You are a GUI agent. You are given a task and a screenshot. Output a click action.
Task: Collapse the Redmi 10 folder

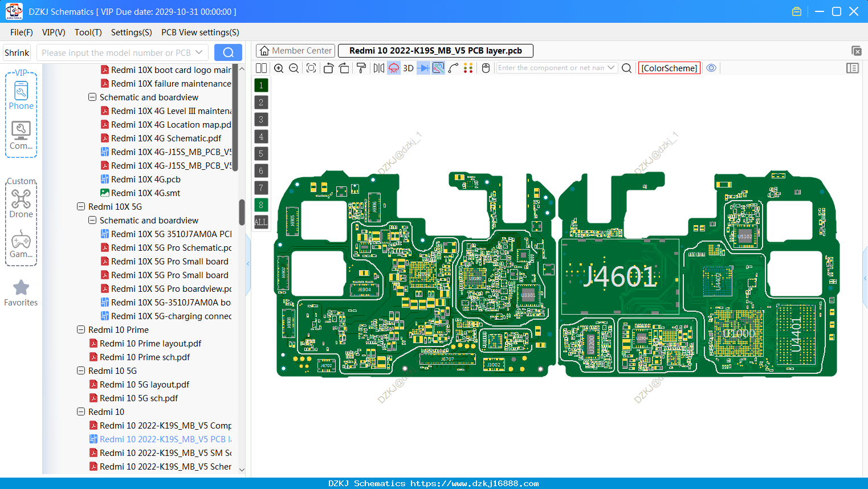point(81,411)
